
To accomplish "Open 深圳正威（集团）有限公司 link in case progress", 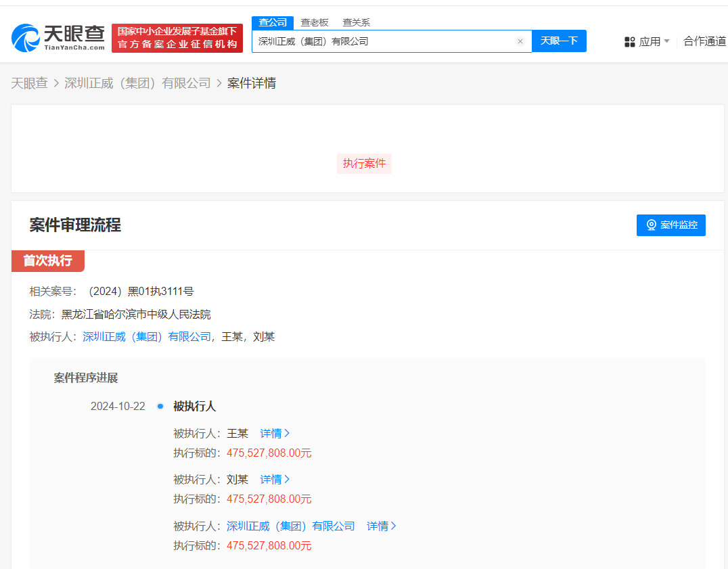I will [291, 526].
